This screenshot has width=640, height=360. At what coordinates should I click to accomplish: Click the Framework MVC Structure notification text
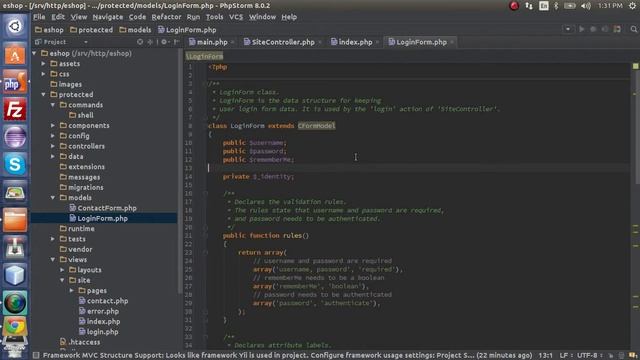coord(287,356)
